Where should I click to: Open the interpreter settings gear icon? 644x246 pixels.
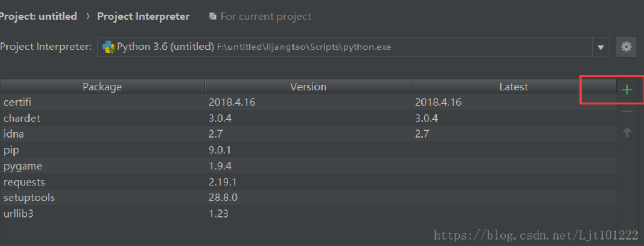pos(626,47)
